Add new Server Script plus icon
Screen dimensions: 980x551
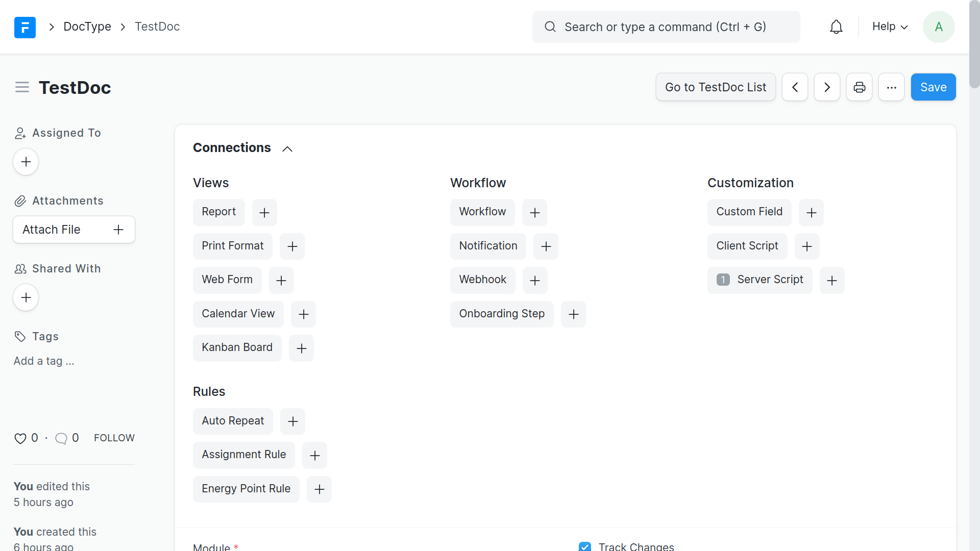point(832,280)
